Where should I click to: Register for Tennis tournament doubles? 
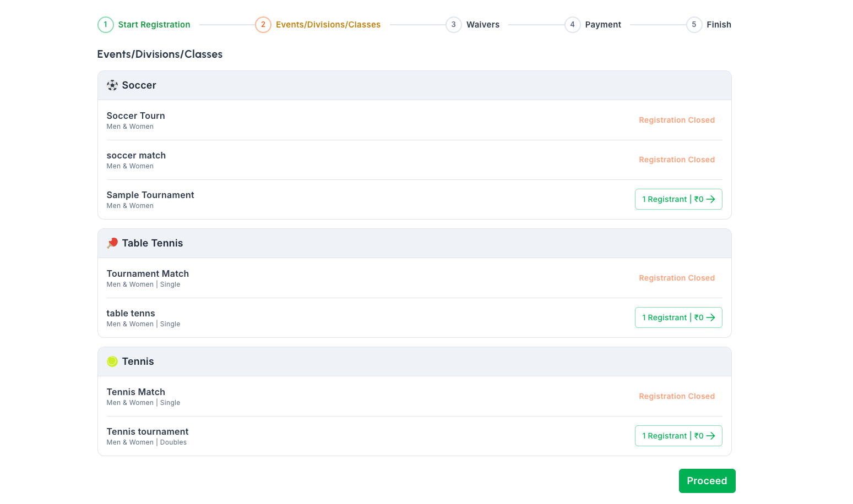click(x=678, y=436)
